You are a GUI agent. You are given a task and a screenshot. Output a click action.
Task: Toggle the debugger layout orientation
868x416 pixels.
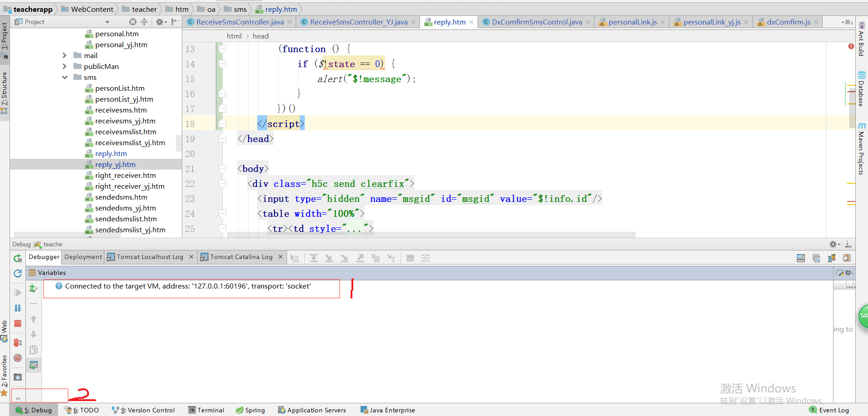801,258
